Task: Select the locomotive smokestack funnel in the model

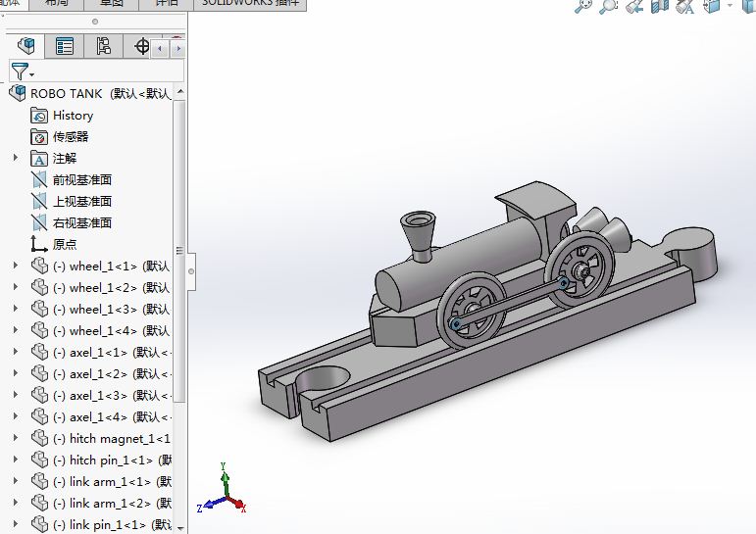Action: point(419,236)
